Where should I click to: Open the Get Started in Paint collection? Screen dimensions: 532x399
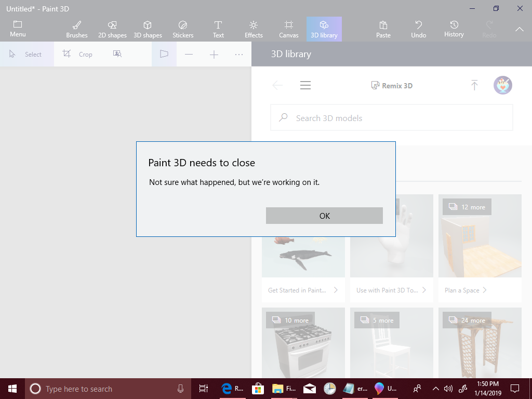[x=303, y=290]
